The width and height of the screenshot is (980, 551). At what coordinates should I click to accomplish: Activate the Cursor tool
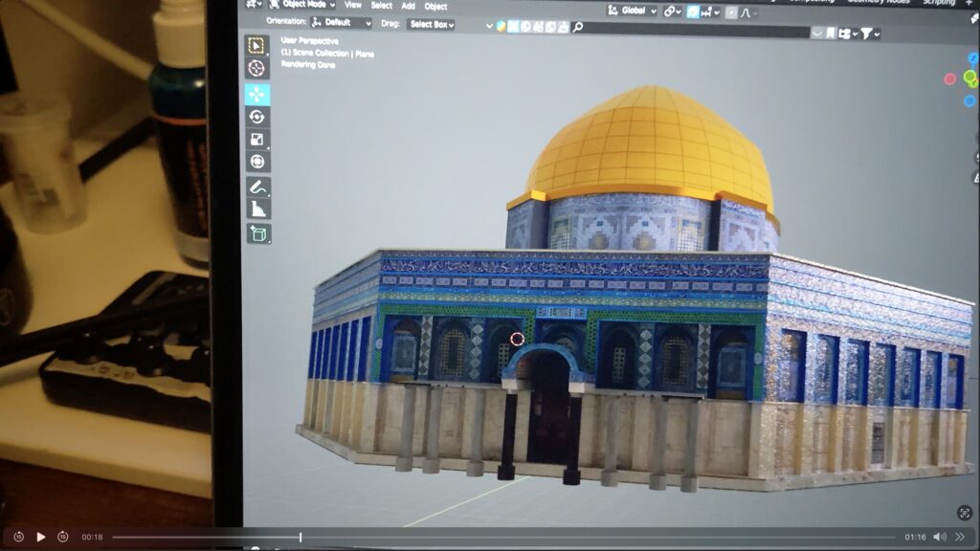(x=256, y=68)
